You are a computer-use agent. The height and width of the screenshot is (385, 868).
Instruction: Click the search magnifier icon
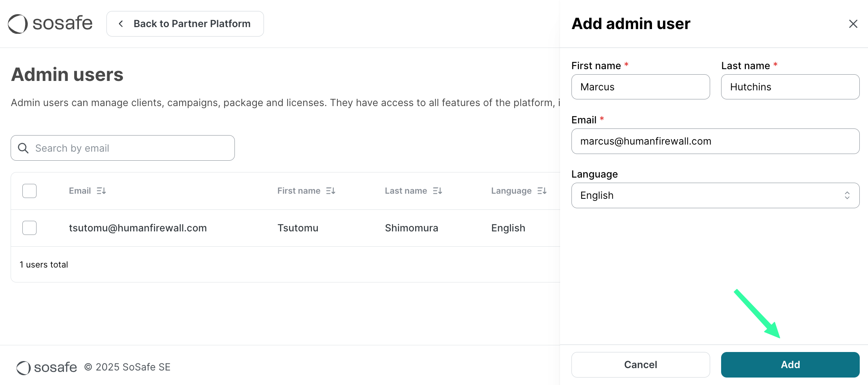24,148
